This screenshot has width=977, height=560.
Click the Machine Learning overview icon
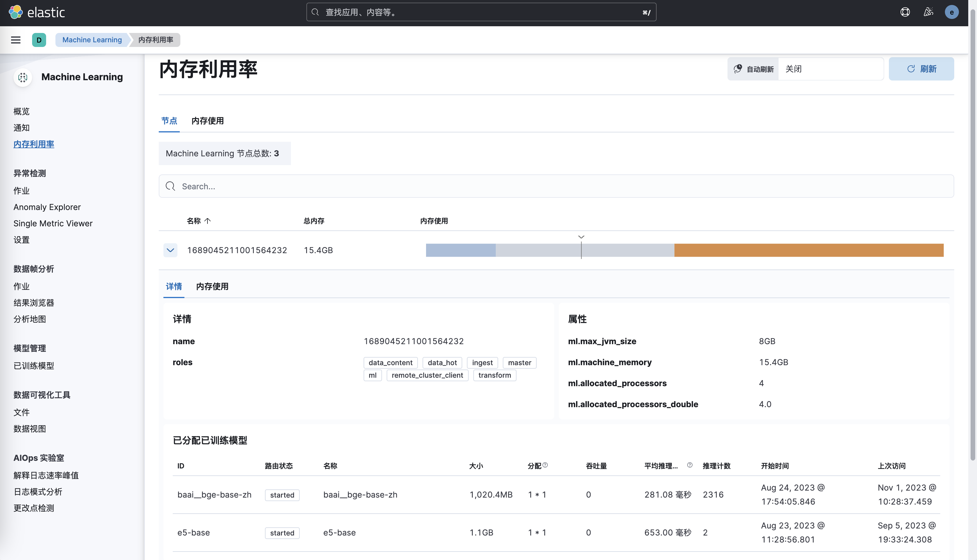[23, 76]
